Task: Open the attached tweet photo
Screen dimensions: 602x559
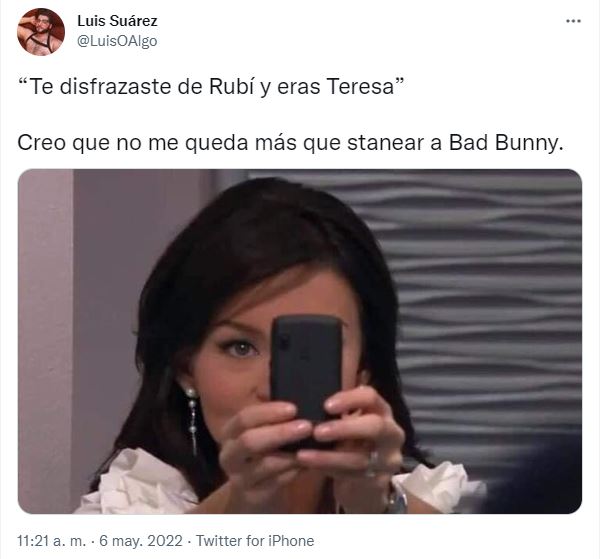Action: 300,341
